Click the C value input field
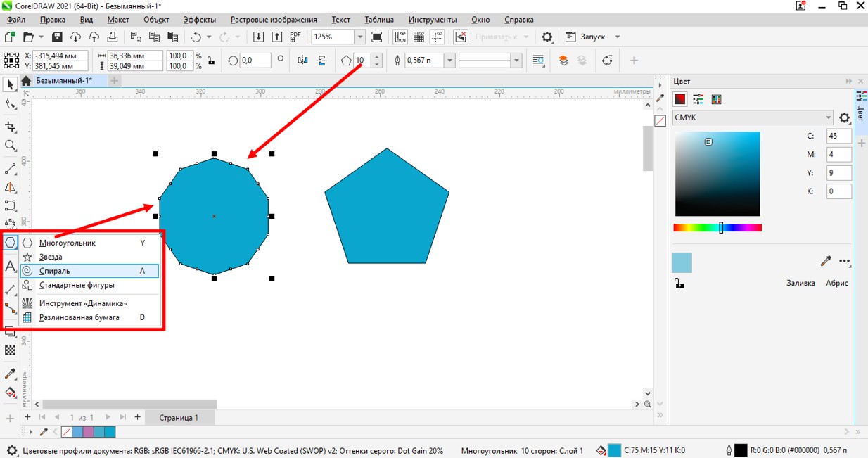This screenshot has width=868, height=458. [839, 136]
